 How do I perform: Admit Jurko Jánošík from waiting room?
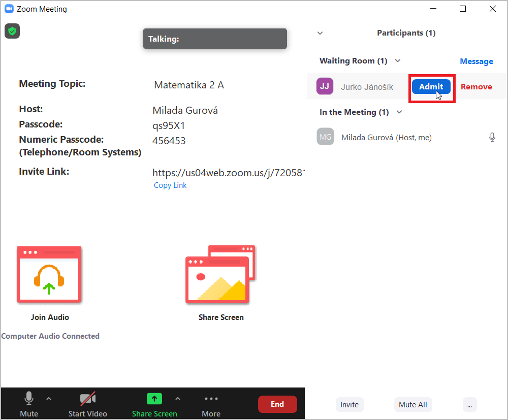point(431,87)
